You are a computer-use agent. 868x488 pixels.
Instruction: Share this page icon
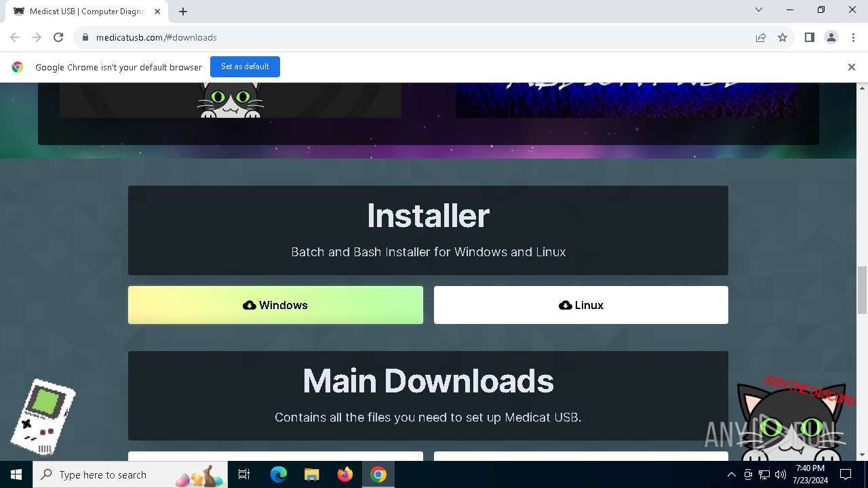[x=761, y=37]
